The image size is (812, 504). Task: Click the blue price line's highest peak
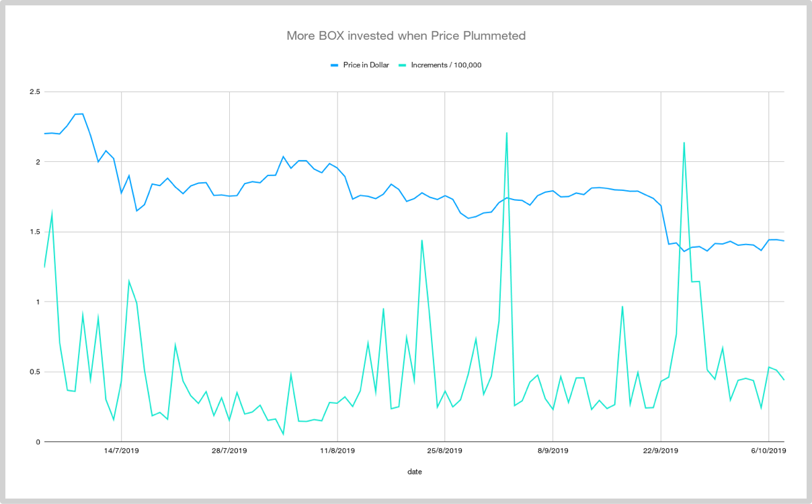pyautogui.click(x=82, y=114)
